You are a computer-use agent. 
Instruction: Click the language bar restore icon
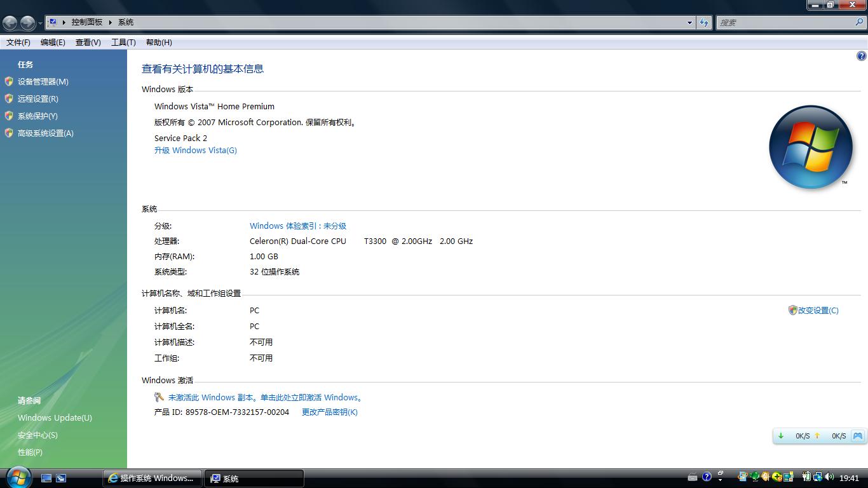[x=721, y=473]
